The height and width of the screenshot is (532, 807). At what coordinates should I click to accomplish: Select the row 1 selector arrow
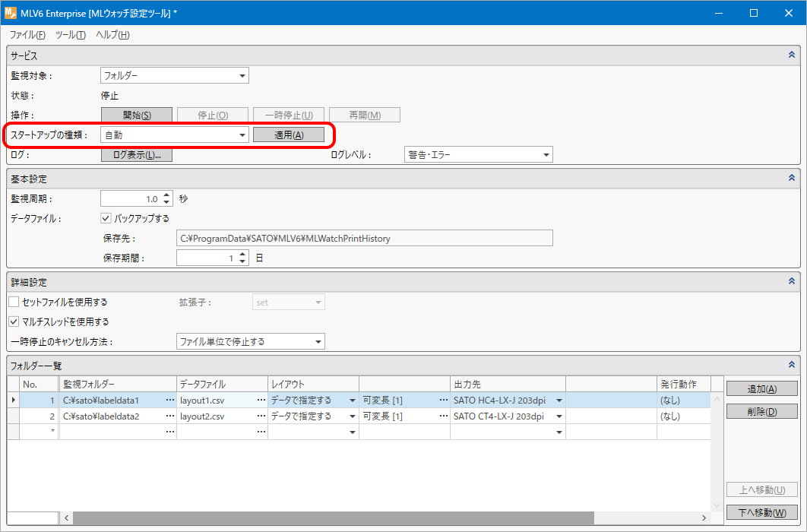pos(14,400)
